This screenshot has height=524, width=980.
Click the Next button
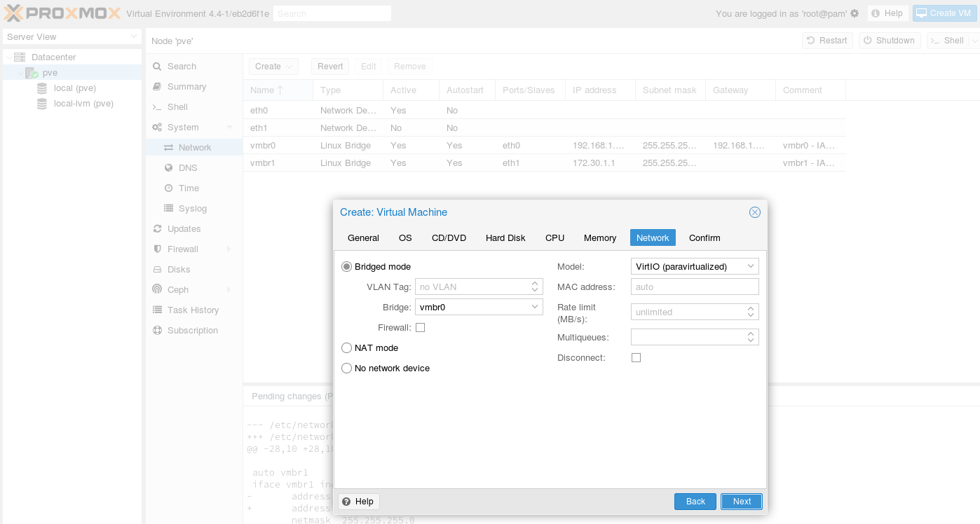(x=742, y=502)
